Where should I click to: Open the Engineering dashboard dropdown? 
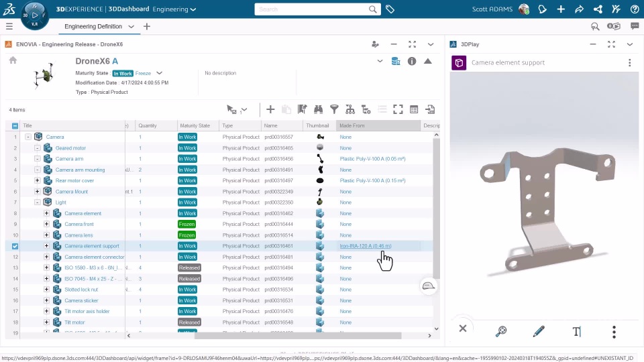point(174,9)
